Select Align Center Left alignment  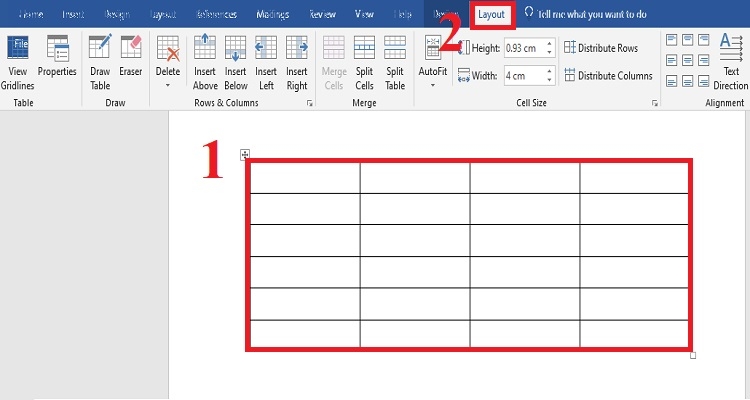(672, 60)
